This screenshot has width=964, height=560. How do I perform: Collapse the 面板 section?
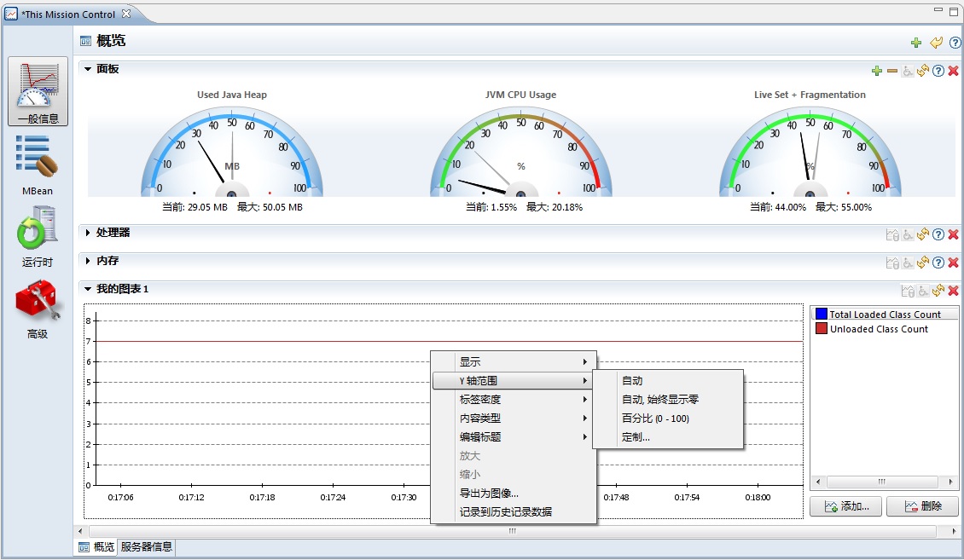pyautogui.click(x=88, y=69)
